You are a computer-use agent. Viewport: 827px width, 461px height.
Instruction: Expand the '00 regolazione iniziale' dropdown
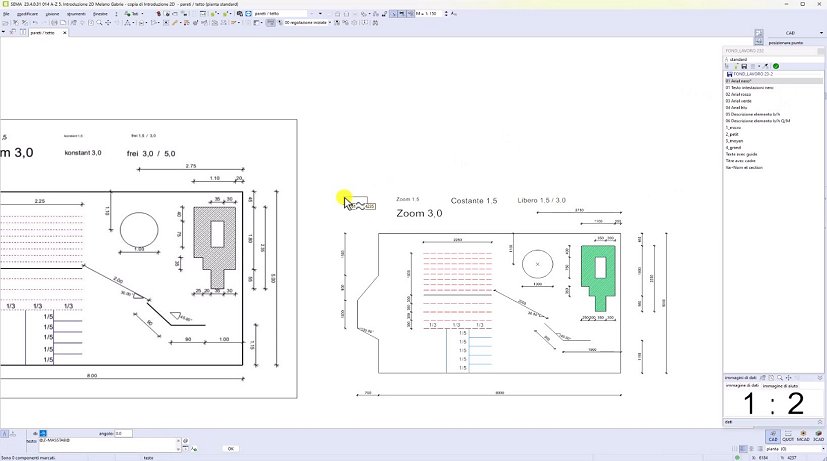[x=329, y=22]
